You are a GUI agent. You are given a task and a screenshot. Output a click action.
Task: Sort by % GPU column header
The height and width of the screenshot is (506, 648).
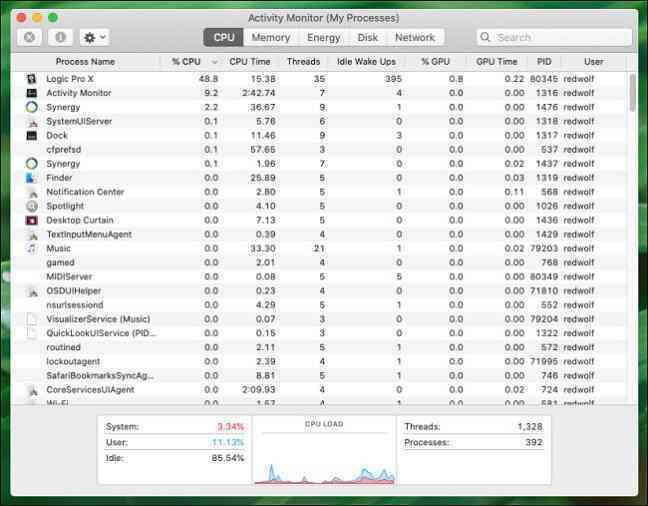click(x=435, y=62)
